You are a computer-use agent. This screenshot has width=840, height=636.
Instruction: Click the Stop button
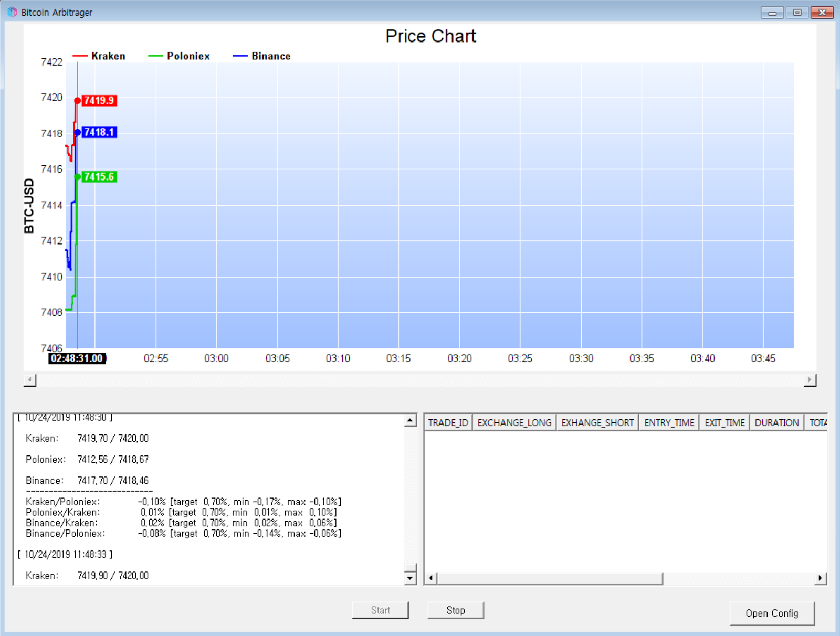[x=455, y=610]
